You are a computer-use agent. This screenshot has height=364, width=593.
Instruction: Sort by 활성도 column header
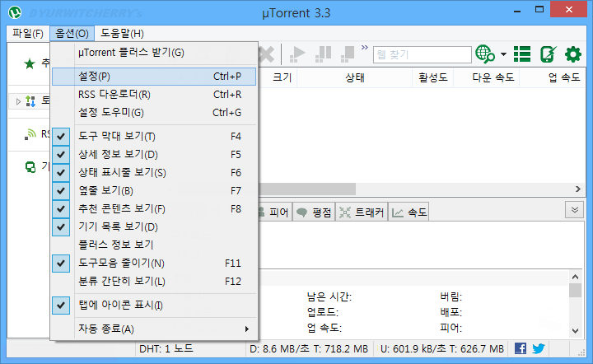[432, 77]
